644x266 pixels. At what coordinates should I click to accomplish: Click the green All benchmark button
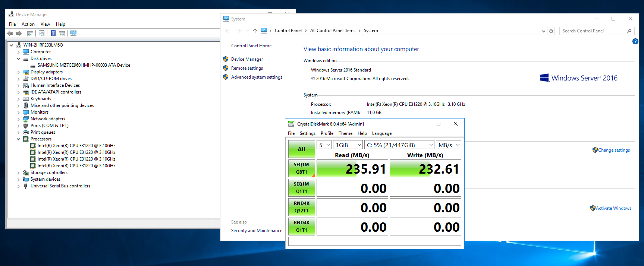302,149
